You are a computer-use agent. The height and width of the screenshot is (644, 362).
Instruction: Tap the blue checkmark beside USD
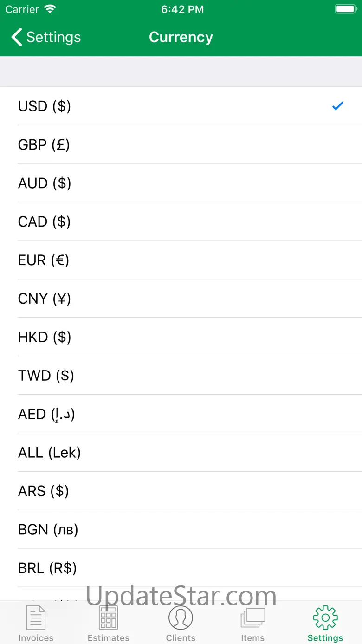click(x=337, y=106)
